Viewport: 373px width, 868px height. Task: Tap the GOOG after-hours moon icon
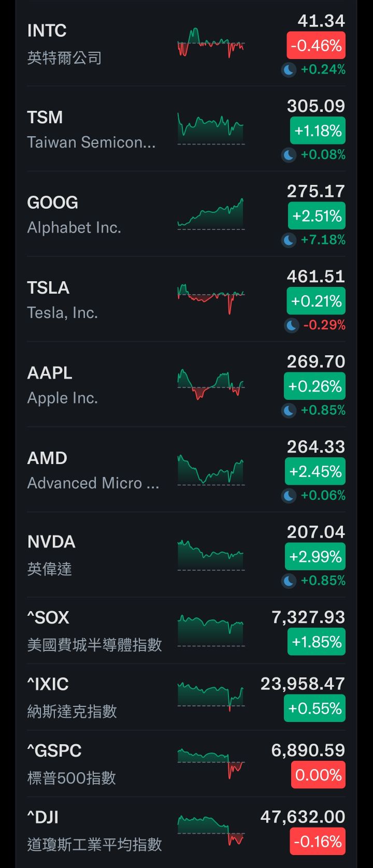(x=289, y=240)
